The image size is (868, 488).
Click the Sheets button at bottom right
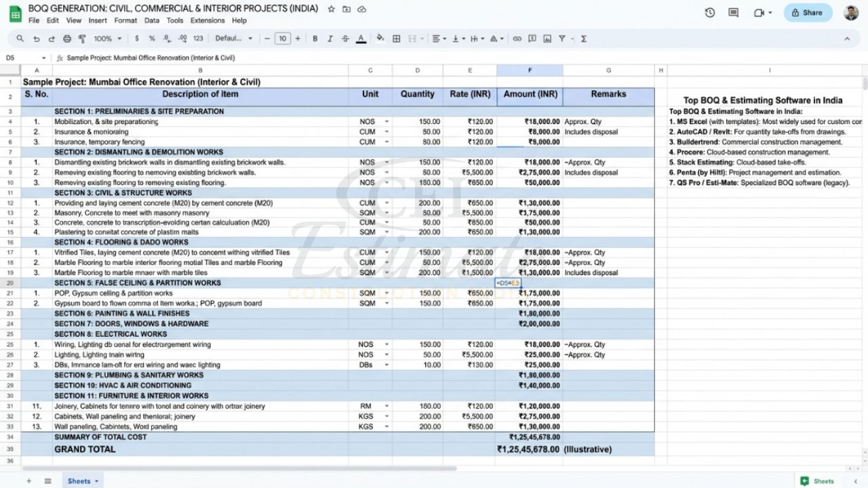click(x=818, y=481)
